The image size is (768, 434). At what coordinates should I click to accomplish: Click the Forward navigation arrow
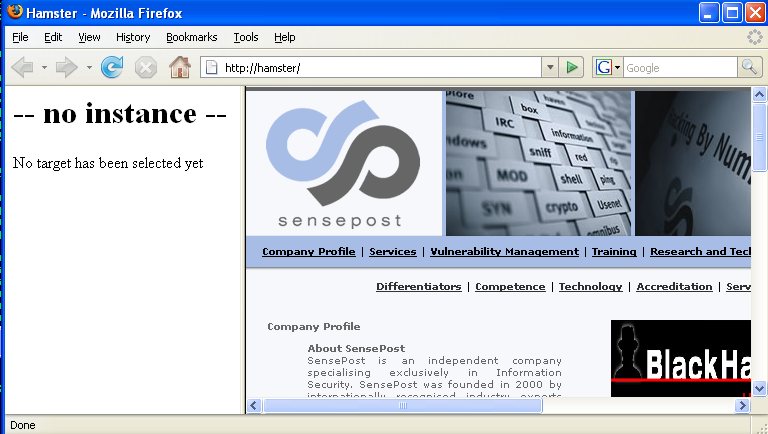pyautogui.click(x=66, y=67)
